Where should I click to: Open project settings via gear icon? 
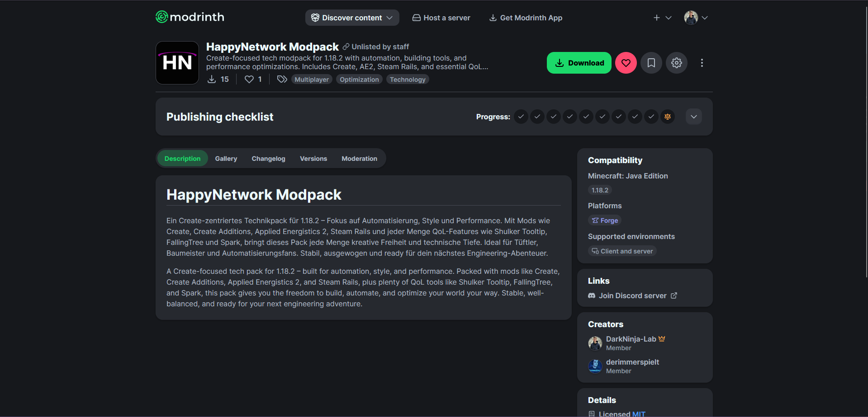pyautogui.click(x=677, y=63)
